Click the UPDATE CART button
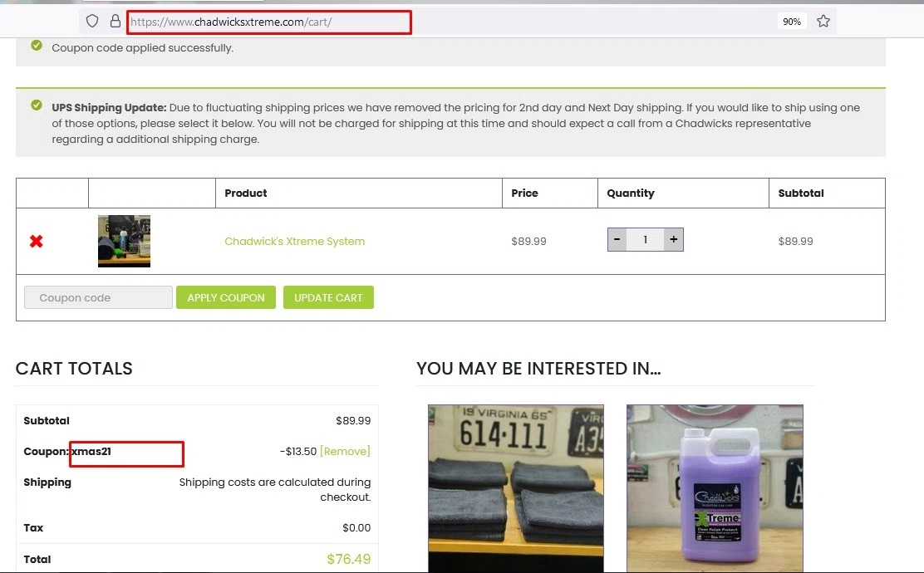This screenshot has width=924, height=573. [328, 297]
